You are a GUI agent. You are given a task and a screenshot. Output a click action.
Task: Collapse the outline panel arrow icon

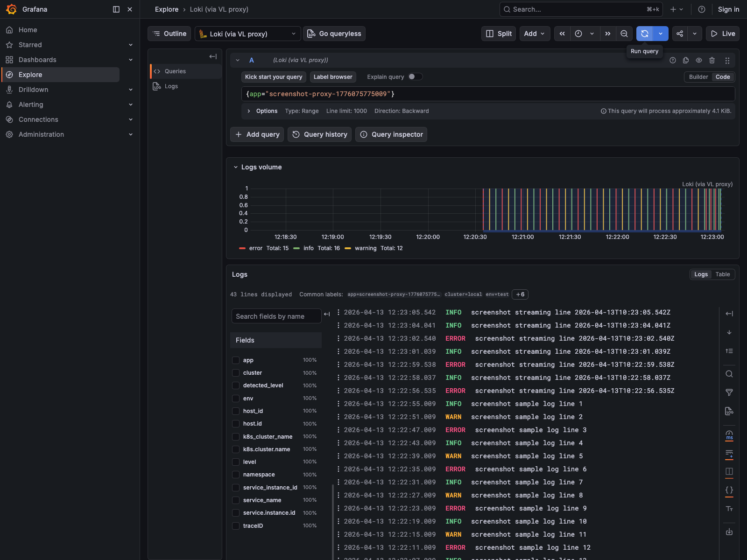click(213, 56)
